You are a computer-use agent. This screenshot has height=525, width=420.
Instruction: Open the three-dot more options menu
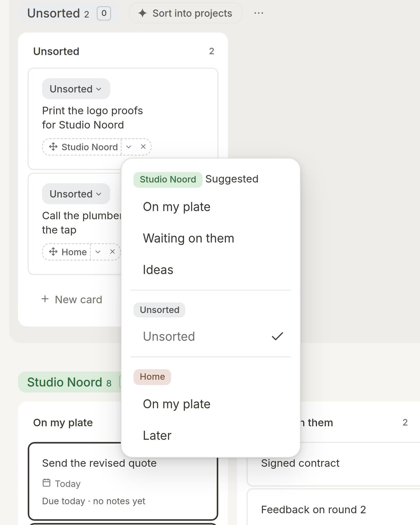[259, 13]
